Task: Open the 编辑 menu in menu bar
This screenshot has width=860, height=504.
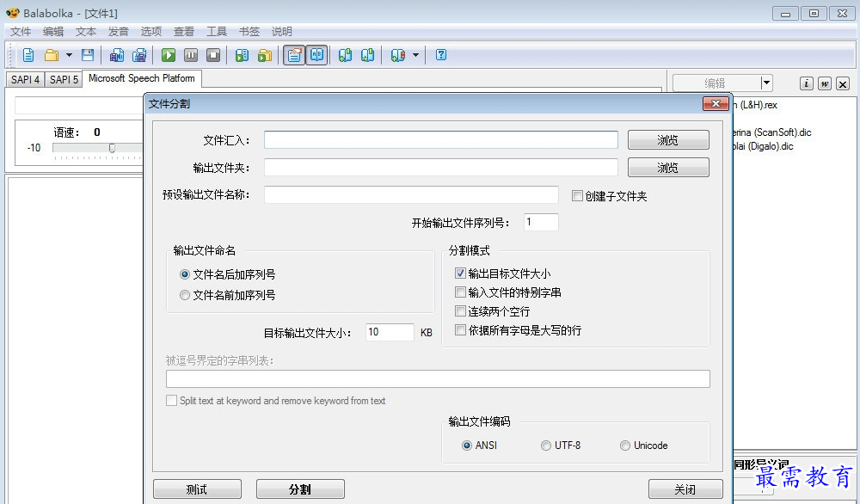Action: point(53,31)
